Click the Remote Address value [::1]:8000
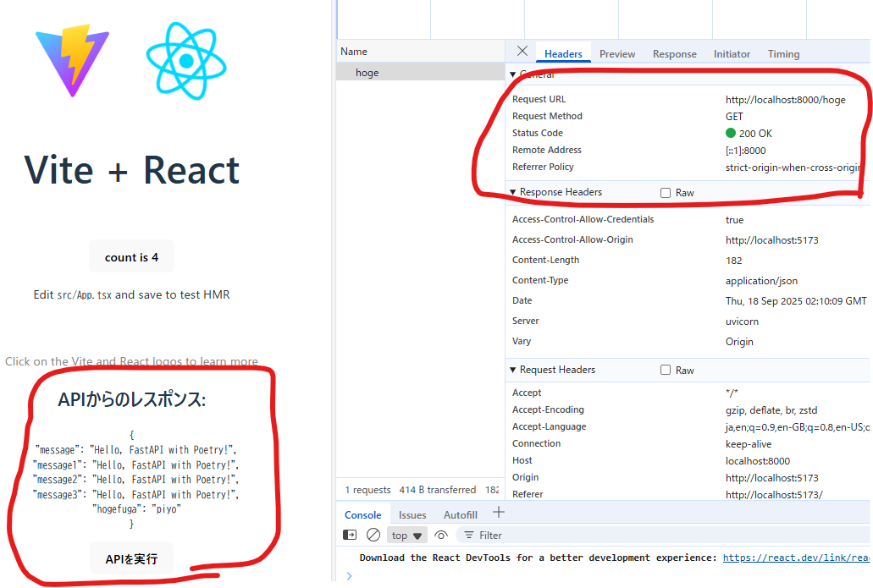This screenshot has height=588, width=873. click(745, 151)
